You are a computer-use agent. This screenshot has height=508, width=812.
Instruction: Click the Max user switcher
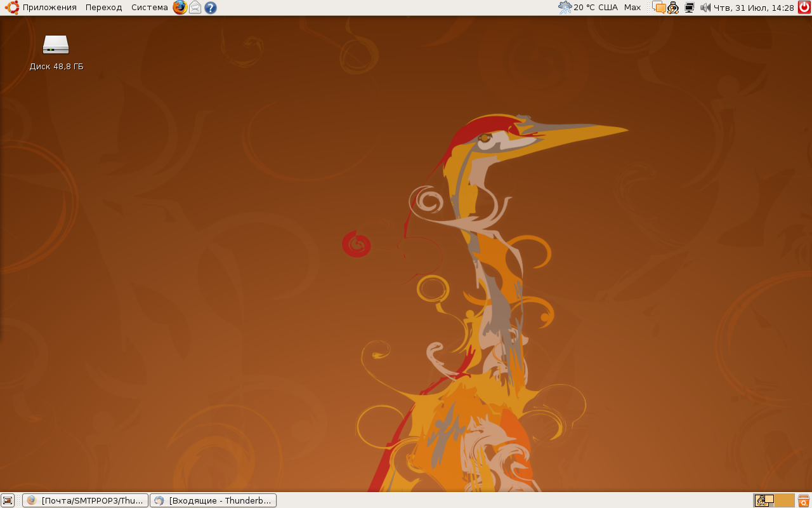coord(632,8)
